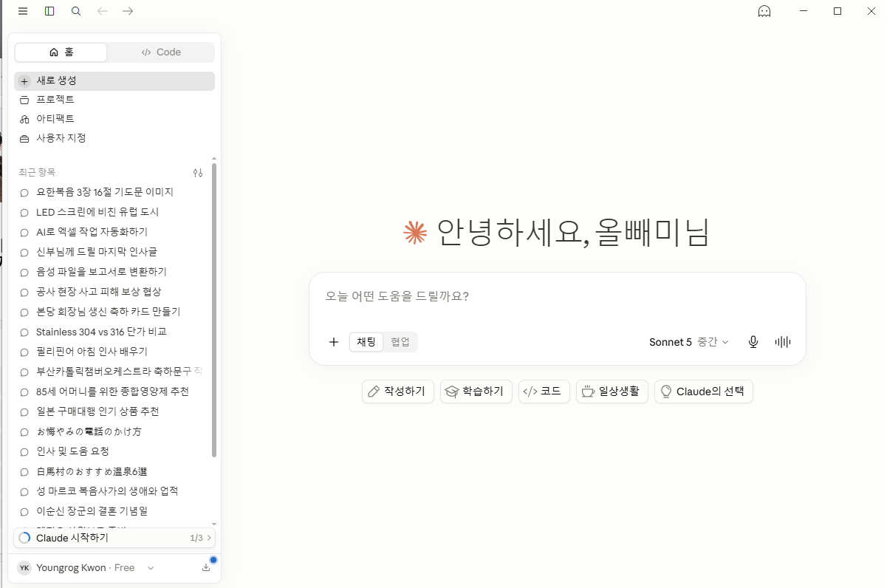Viewport: 887px width, 588px height.
Task: Click the Claude의 선택 suggestion button
Action: pos(704,392)
